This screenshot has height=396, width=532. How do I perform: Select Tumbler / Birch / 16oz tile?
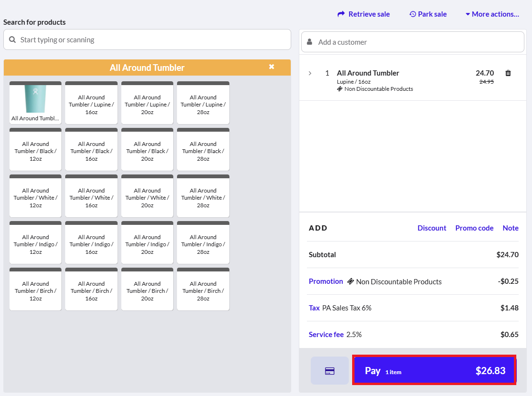tap(91, 289)
